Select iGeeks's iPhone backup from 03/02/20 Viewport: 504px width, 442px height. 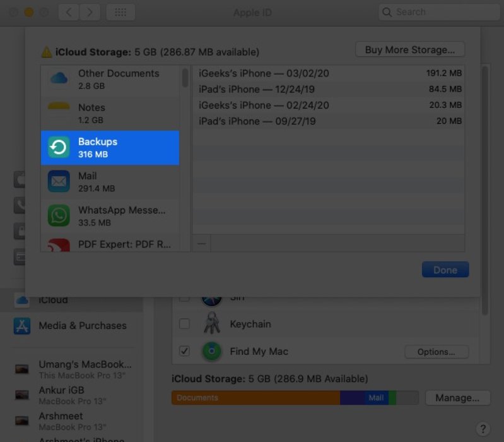point(329,73)
